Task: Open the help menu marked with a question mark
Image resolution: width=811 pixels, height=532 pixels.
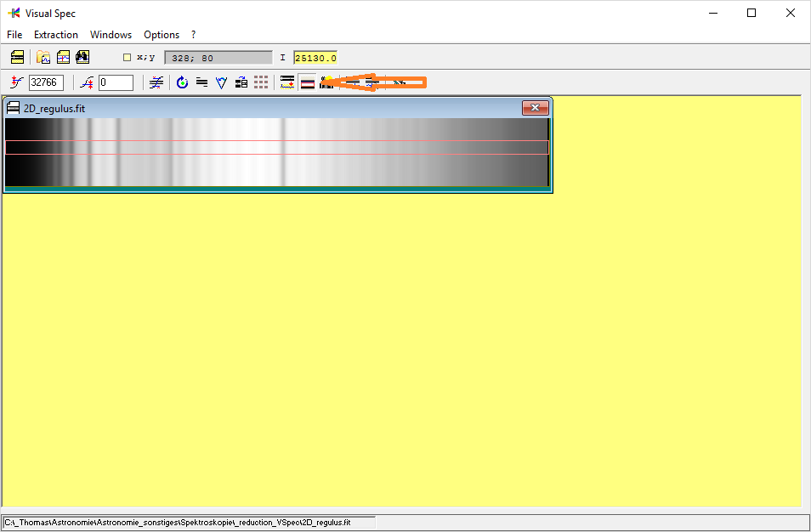Action: (x=192, y=35)
